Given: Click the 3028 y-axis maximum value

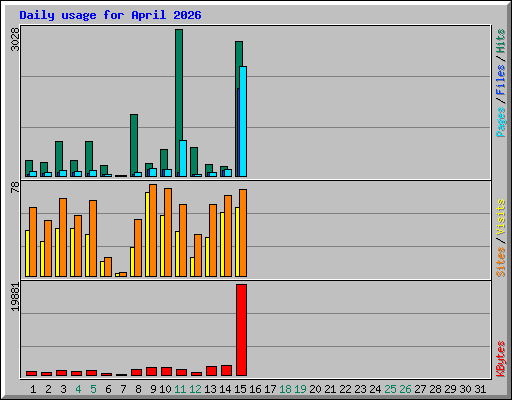Looking at the screenshot, I should [15, 39].
